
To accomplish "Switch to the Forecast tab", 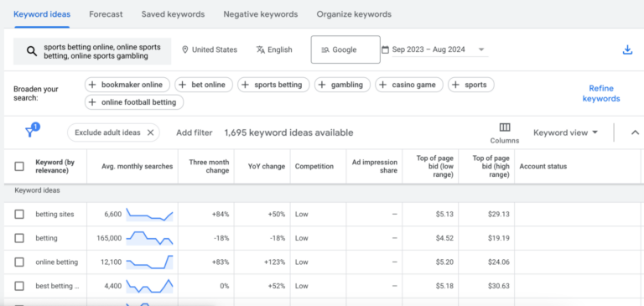I will pos(106,14).
